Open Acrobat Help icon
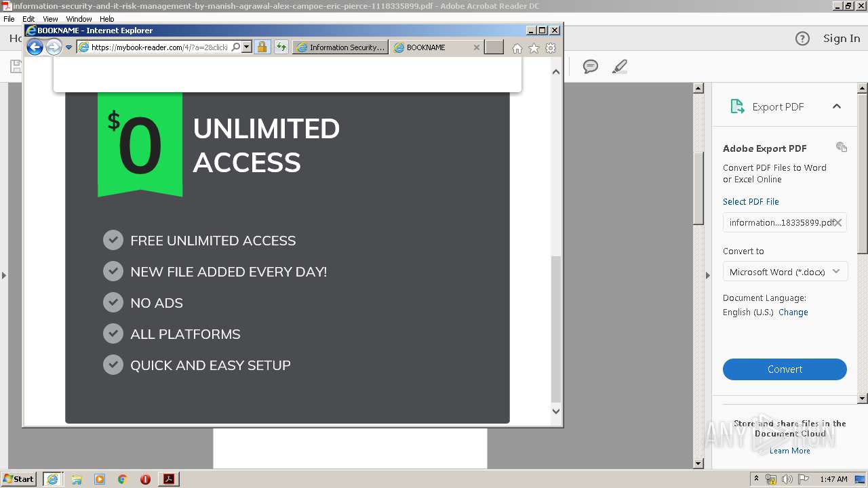 click(x=802, y=39)
